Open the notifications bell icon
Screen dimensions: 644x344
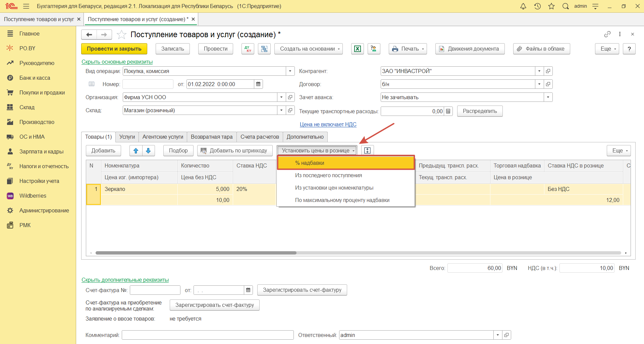coord(523,6)
